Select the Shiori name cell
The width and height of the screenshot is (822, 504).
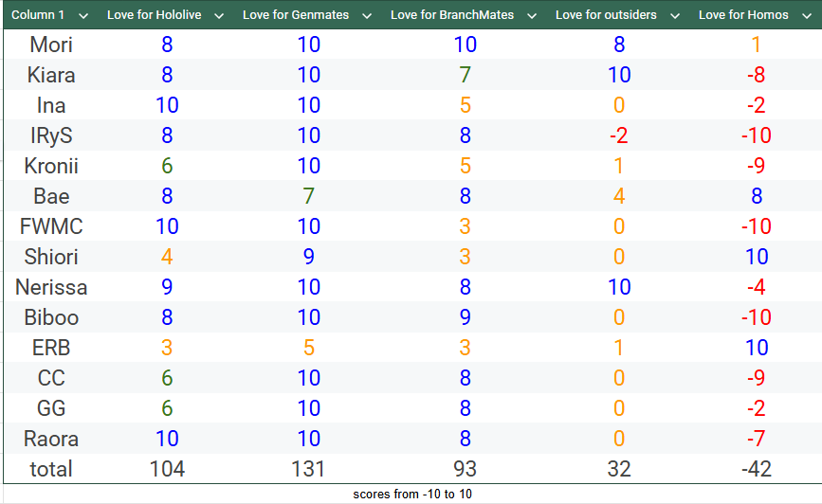(51, 258)
